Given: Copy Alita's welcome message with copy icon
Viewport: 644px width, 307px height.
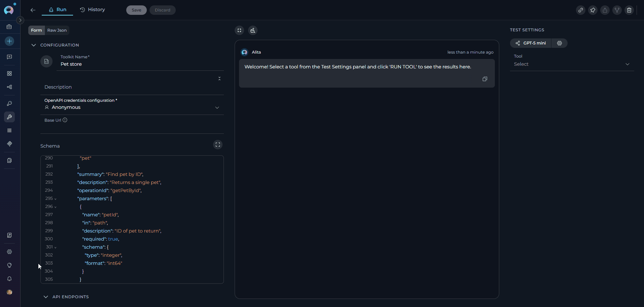Looking at the screenshot, I should 485,79.
